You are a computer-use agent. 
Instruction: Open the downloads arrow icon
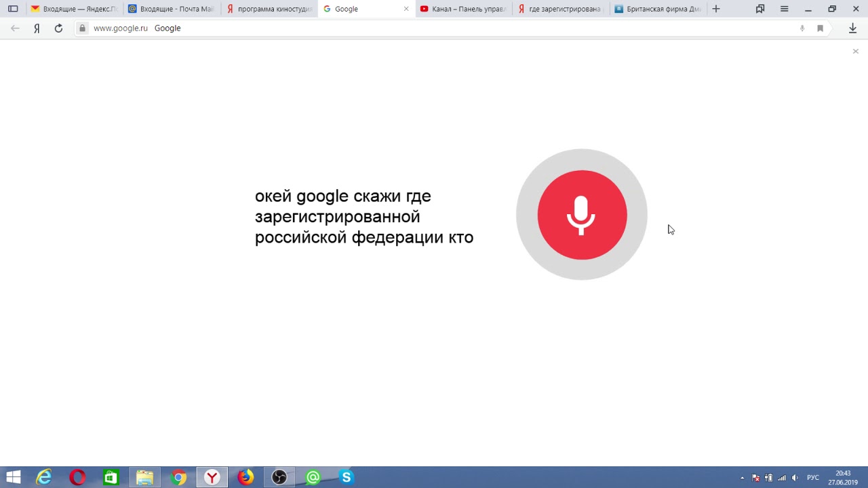tap(852, 28)
